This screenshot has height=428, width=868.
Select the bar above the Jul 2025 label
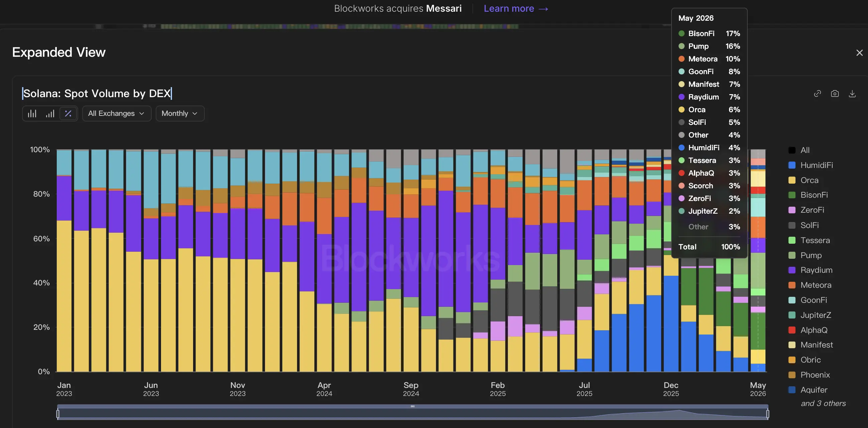585,261
